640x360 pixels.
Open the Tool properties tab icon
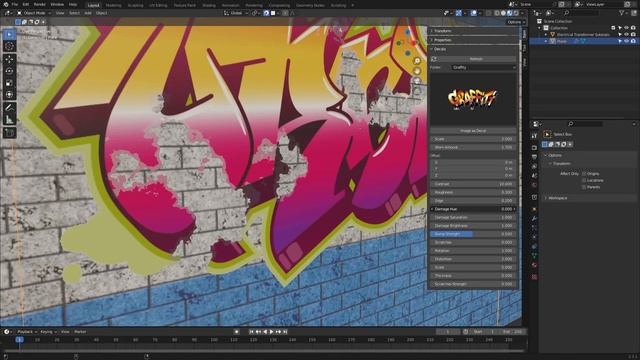click(x=534, y=136)
